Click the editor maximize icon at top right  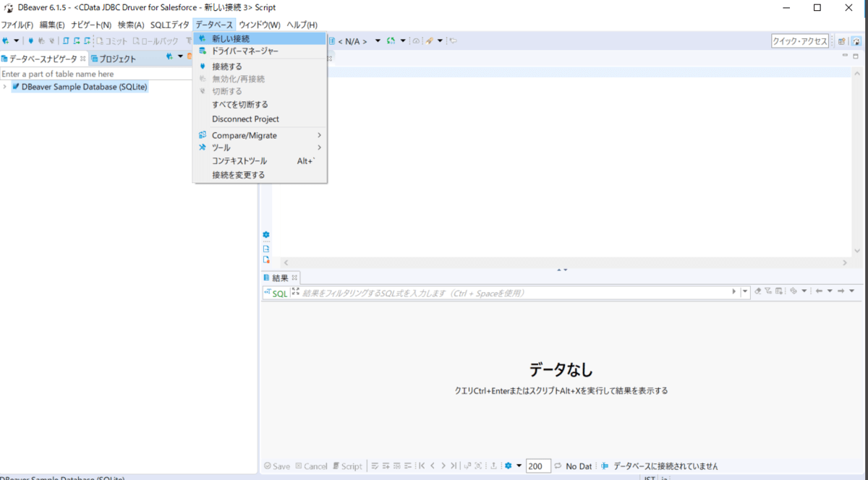(856, 56)
